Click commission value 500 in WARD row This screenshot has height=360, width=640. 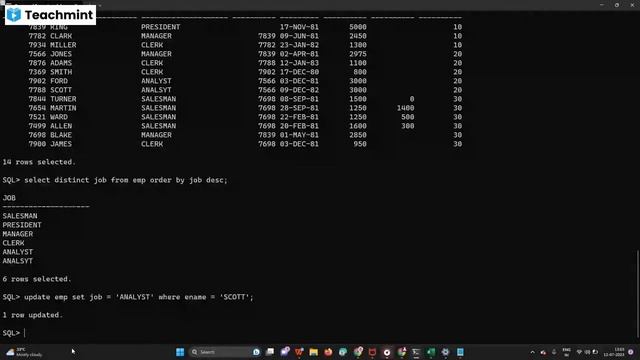[407, 117]
